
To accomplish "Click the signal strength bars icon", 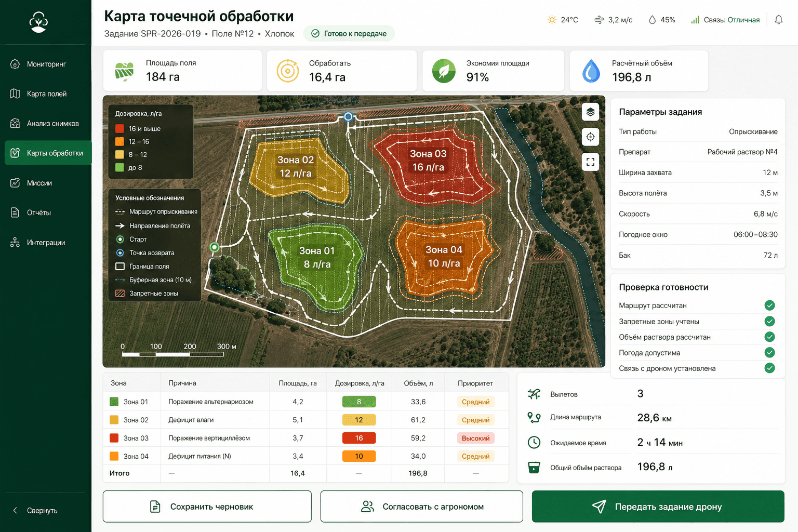I will (695, 20).
